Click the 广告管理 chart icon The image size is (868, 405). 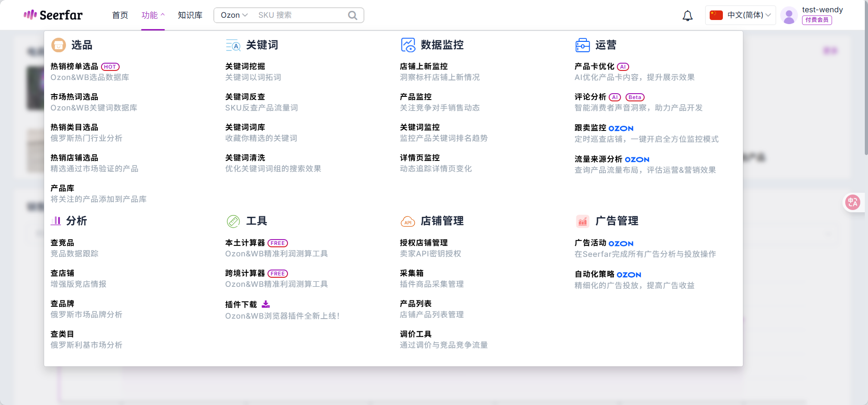coord(583,221)
